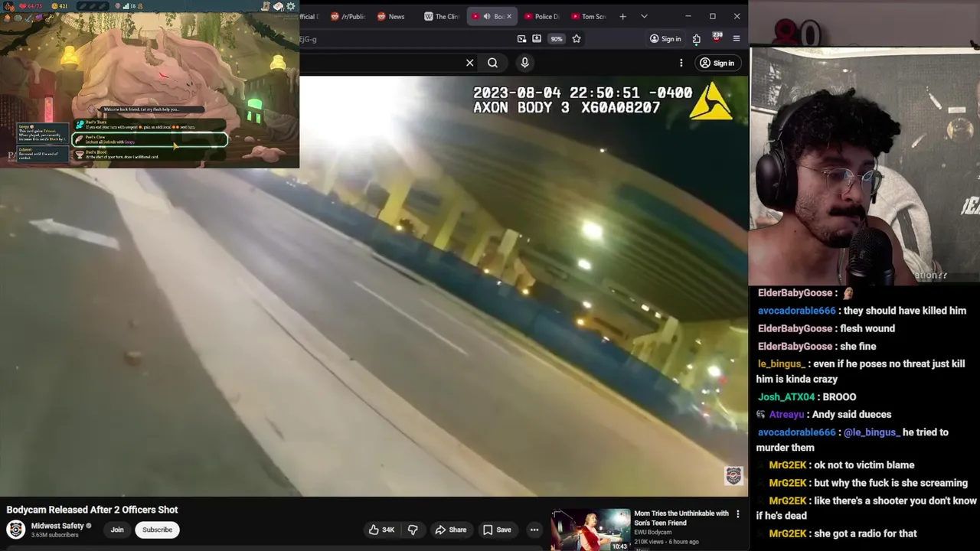Expand the list-all-tabs chevron
The height and width of the screenshot is (551, 980).
tap(644, 16)
